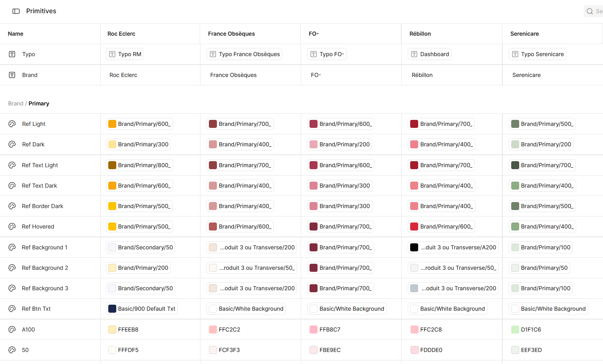This screenshot has height=364, width=603.
Task: Click the search input field
Action: tap(593, 11)
